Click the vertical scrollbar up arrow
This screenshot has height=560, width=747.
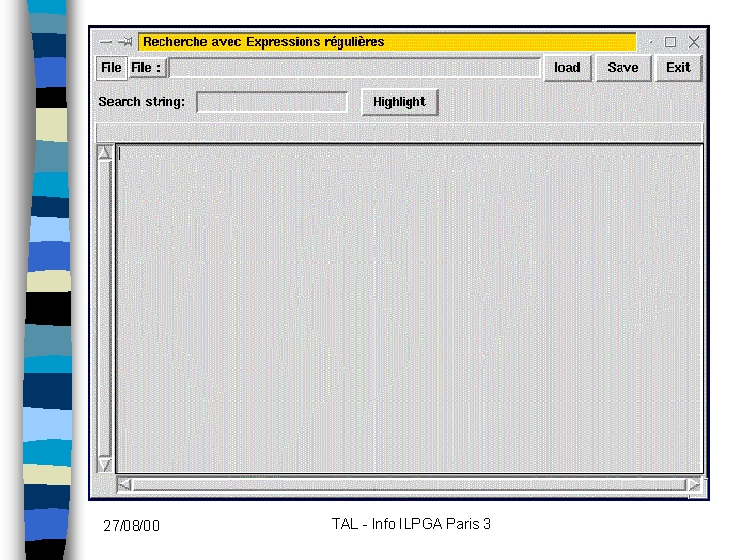click(105, 153)
